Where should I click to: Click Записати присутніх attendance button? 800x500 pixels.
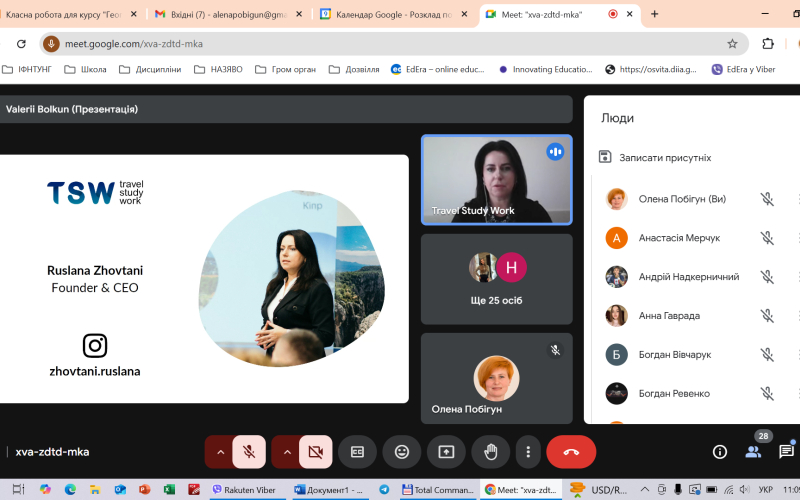pos(655,158)
